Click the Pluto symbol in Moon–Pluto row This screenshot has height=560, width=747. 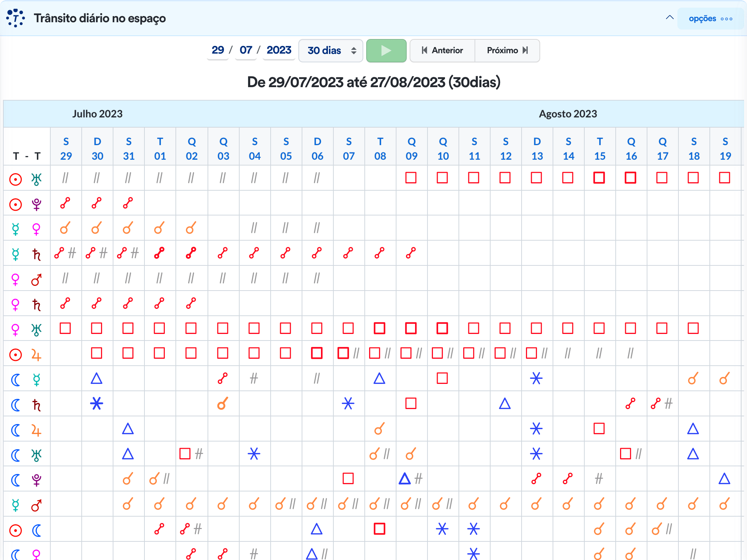pyautogui.click(x=36, y=481)
